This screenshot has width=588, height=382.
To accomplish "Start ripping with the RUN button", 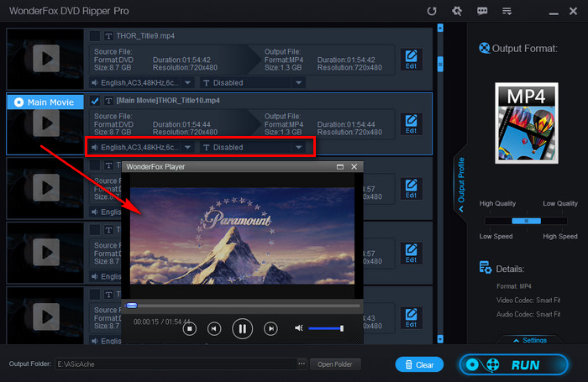I will click(x=513, y=364).
